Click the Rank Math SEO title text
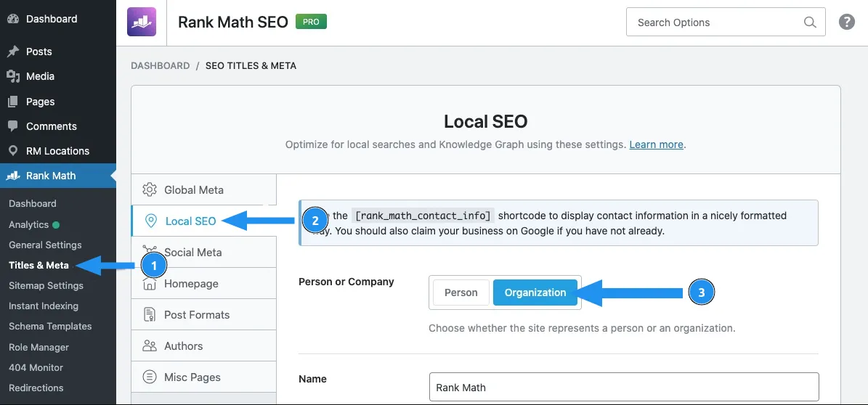 233,22
